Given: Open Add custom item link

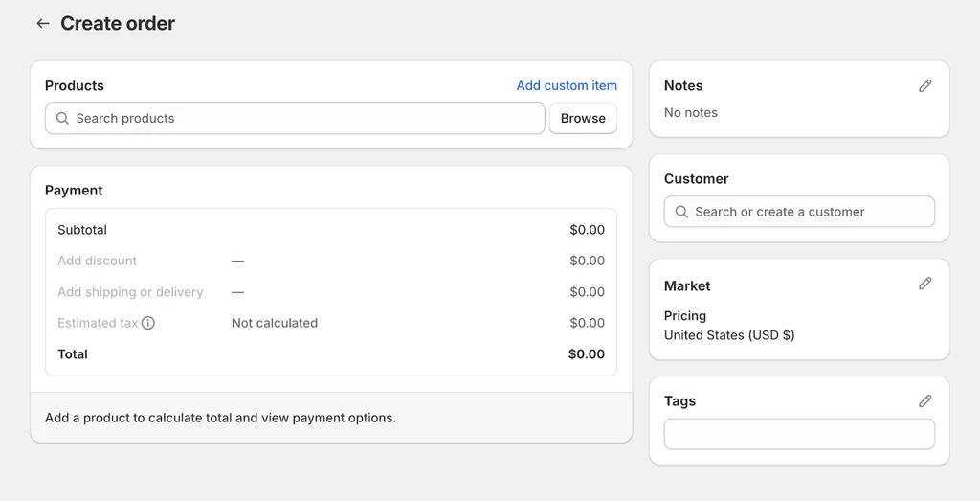Looking at the screenshot, I should tap(567, 85).
